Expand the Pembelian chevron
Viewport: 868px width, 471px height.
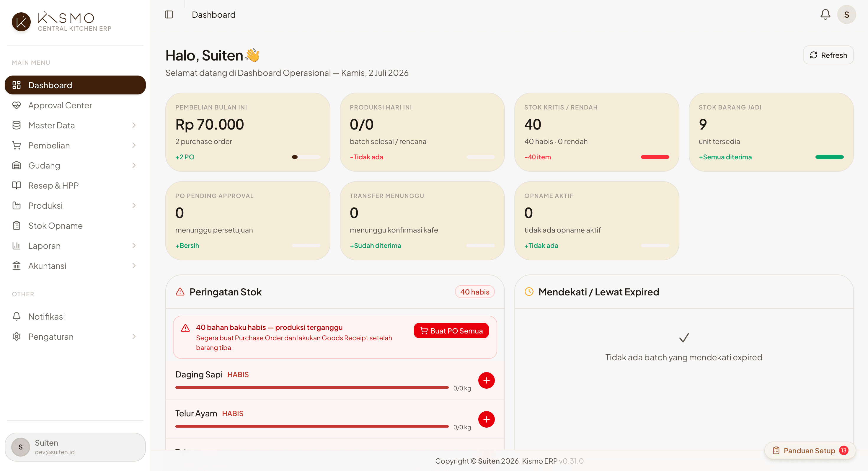coord(134,145)
